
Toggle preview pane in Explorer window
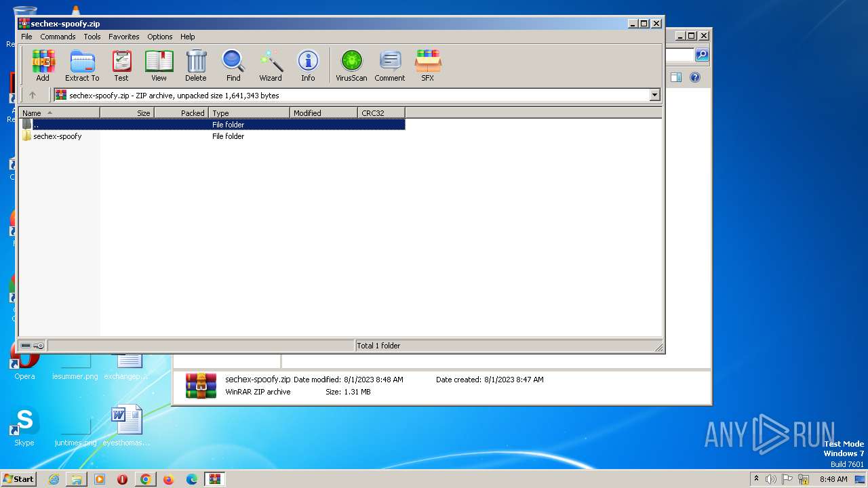675,77
